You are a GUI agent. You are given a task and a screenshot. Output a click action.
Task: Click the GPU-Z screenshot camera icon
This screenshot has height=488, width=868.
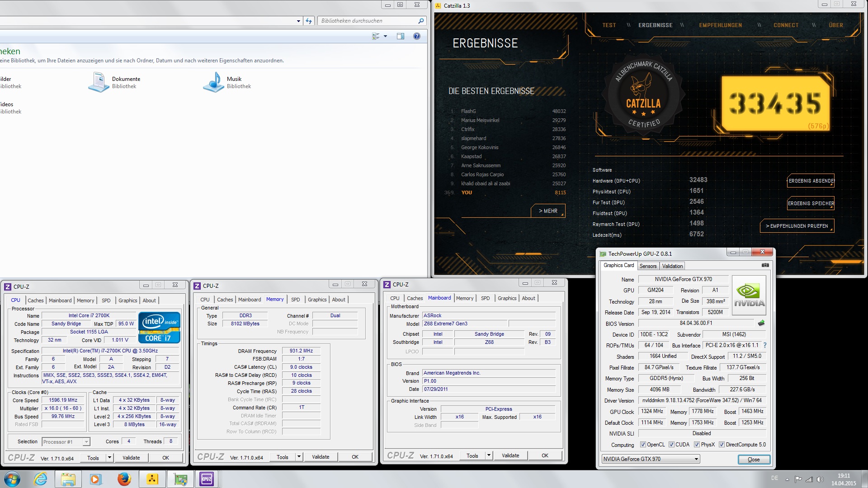point(765,265)
